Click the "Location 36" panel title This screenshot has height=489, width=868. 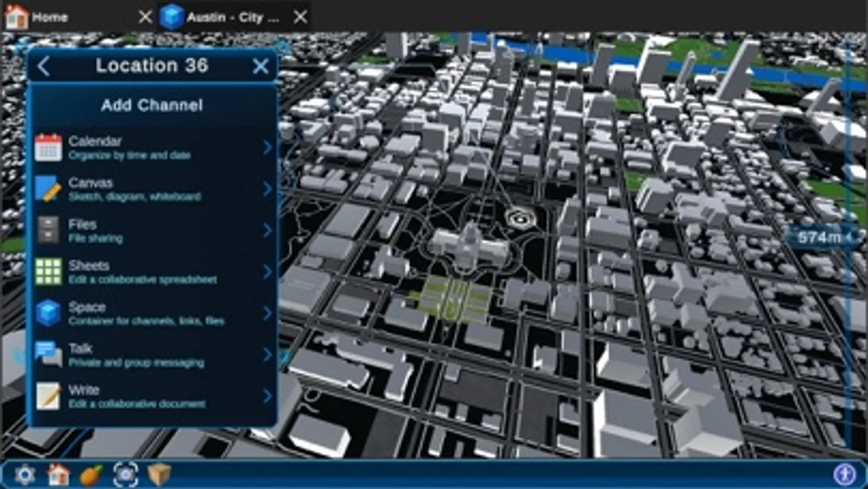click(152, 66)
